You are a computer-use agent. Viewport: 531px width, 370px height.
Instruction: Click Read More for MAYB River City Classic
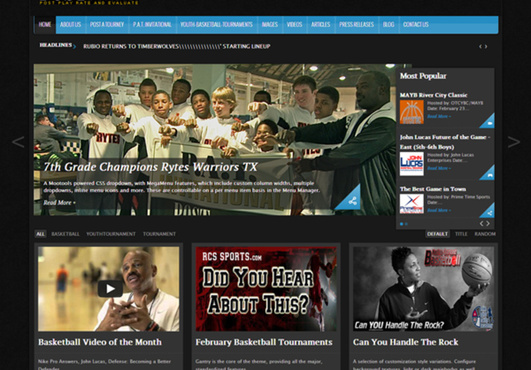(439, 116)
